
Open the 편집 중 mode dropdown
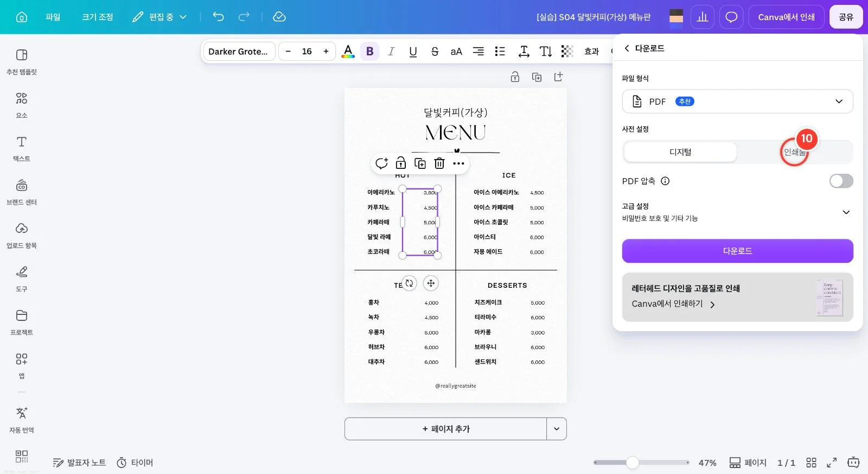(159, 17)
